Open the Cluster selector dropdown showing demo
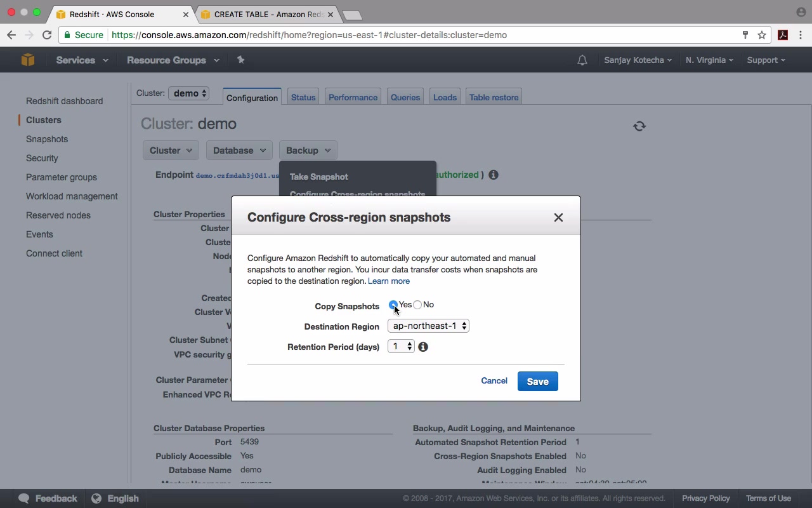The image size is (812, 508). coord(188,93)
